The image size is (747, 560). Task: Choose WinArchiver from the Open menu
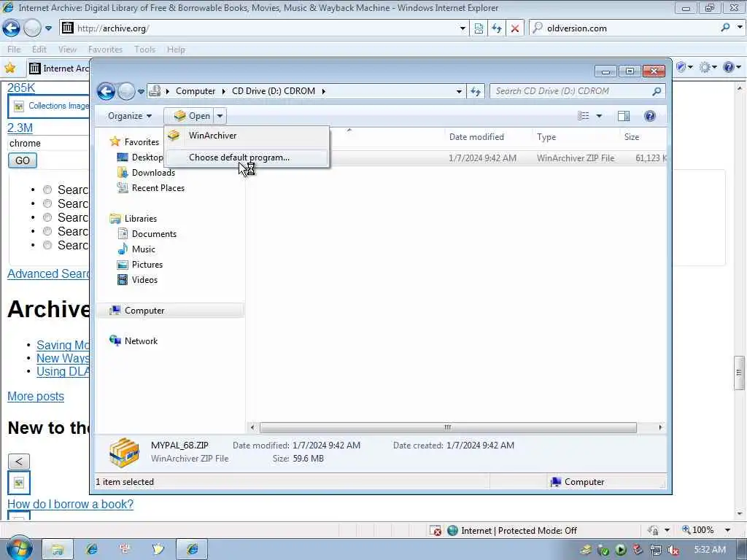click(x=247, y=136)
